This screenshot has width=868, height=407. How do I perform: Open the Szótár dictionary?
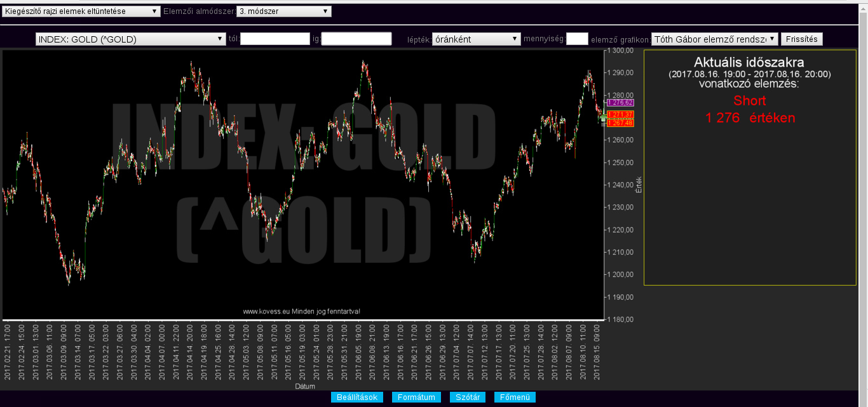(468, 397)
